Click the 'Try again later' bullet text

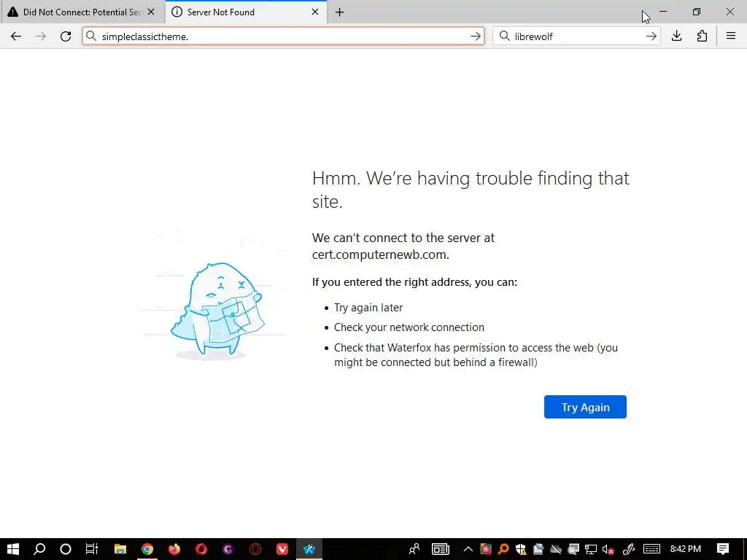pyautogui.click(x=368, y=308)
